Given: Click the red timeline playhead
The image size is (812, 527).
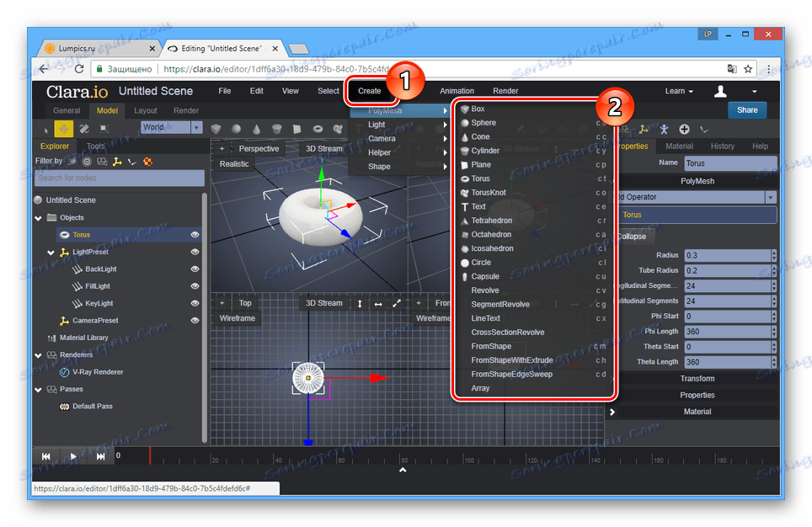Looking at the screenshot, I should (150, 456).
